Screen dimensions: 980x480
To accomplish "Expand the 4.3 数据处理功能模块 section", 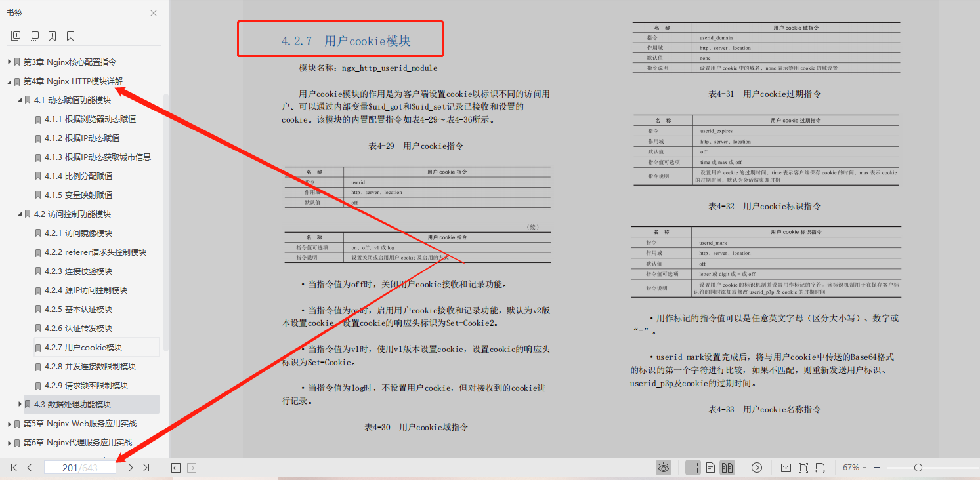I will [x=20, y=404].
